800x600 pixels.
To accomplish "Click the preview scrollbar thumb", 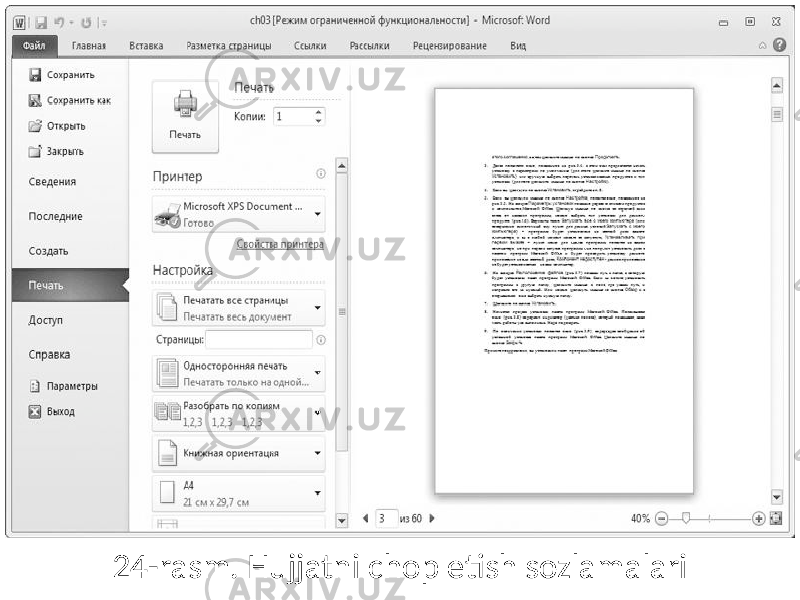I will click(x=777, y=114).
